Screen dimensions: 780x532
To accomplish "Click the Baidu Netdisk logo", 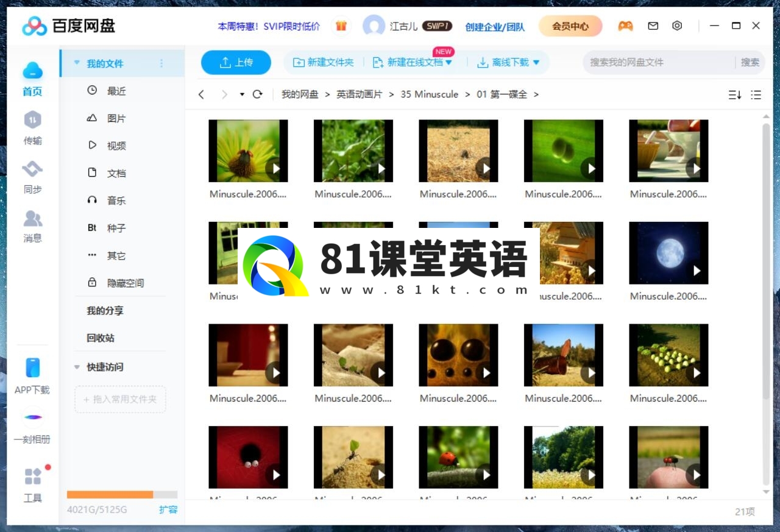I will pos(68,26).
